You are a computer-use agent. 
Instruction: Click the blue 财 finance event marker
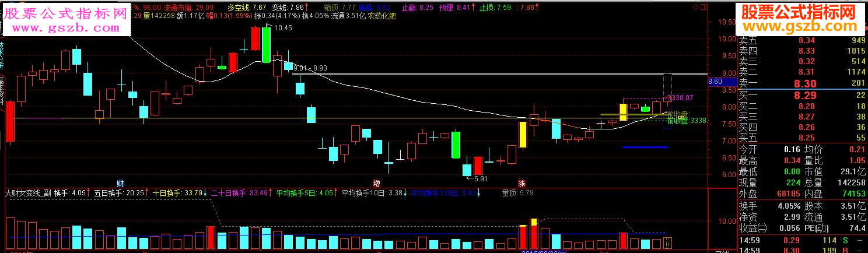click(x=120, y=182)
